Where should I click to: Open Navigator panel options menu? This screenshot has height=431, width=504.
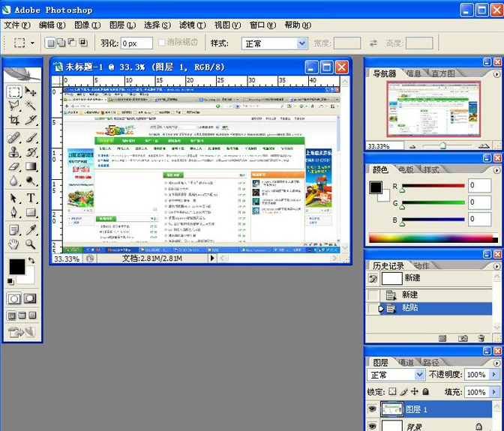click(496, 74)
